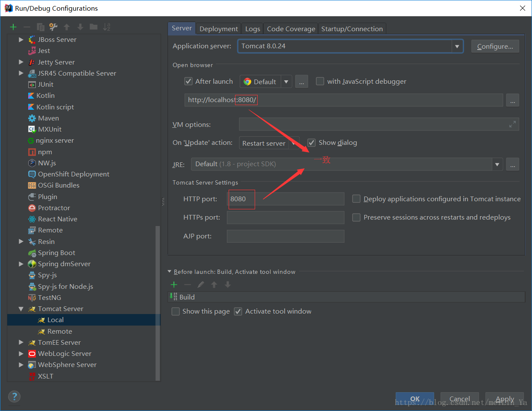The width and height of the screenshot is (532, 411).
Task: Click the Create New Folder icon
Action: pos(94,27)
